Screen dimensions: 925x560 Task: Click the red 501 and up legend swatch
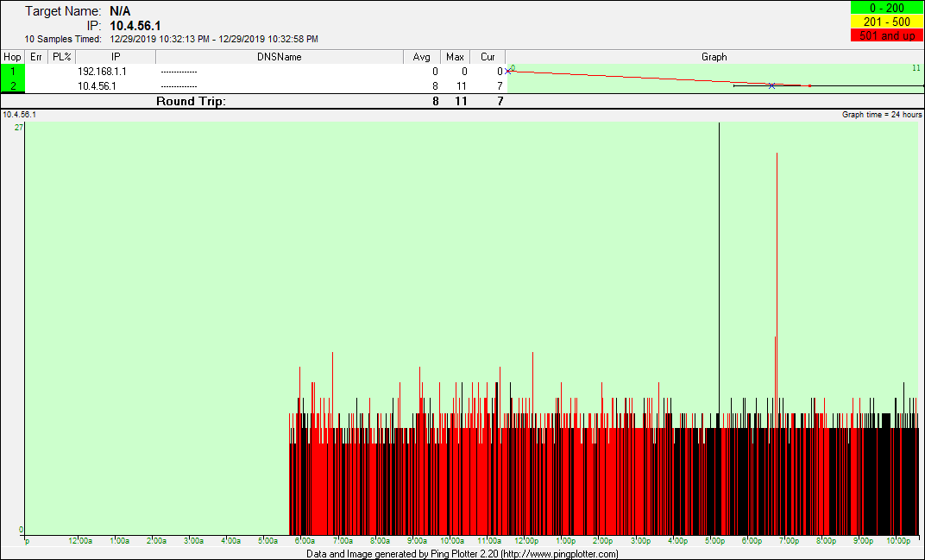click(x=887, y=35)
